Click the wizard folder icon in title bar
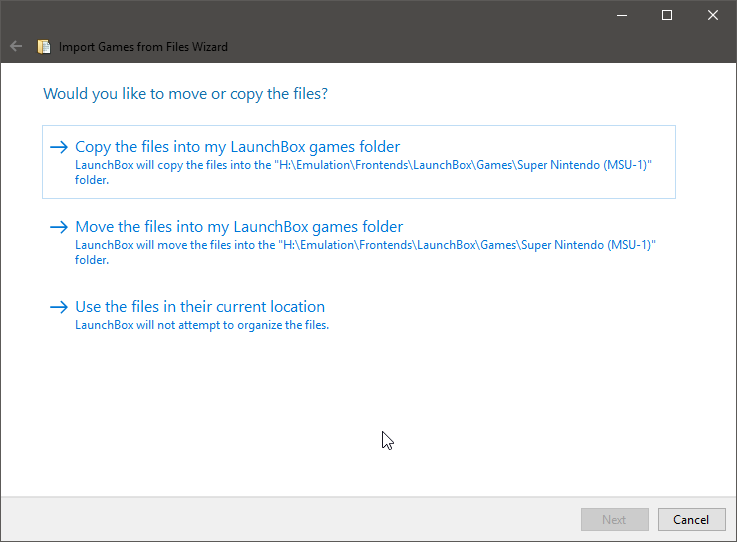The height and width of the screenshot is (542, 737). coord(44,47)
